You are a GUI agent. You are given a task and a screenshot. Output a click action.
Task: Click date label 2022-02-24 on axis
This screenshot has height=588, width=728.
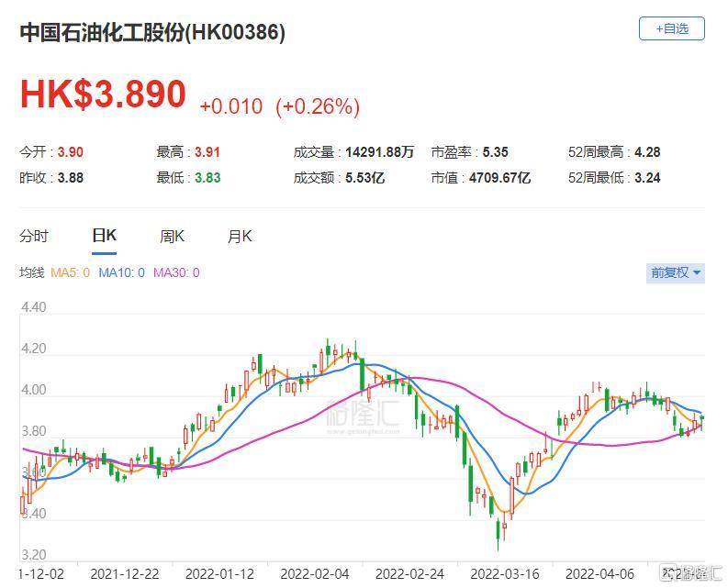[x=409, y=574]
